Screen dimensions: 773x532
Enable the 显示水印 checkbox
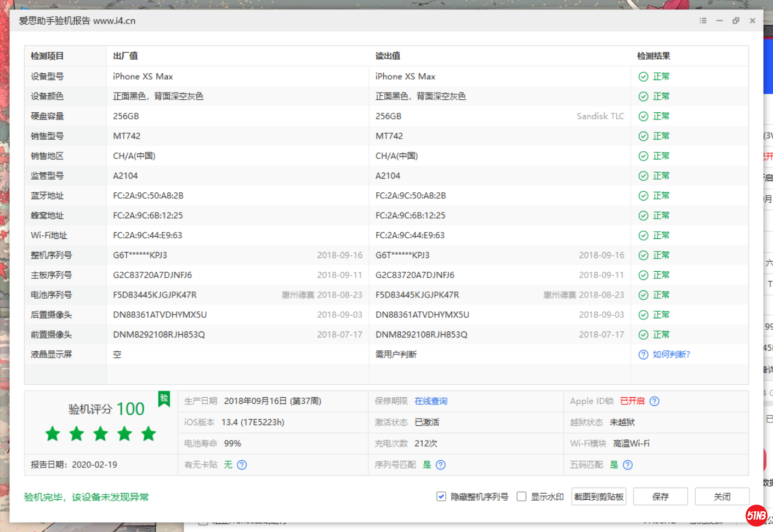point(522,496)
